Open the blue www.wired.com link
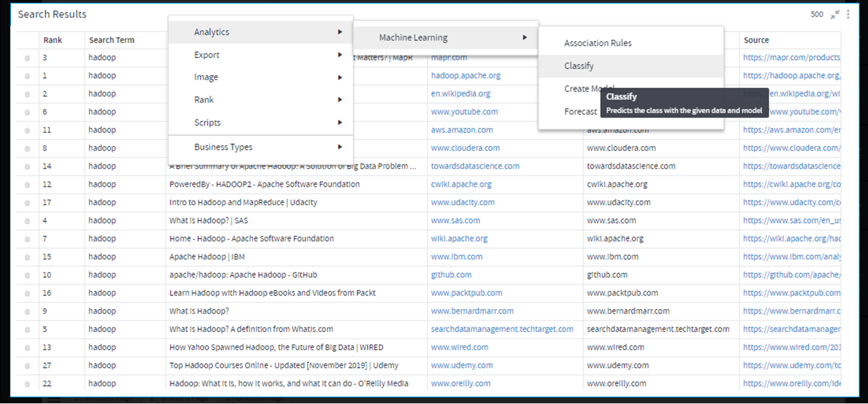Viewport: 868px width, 404px height. 459,347
